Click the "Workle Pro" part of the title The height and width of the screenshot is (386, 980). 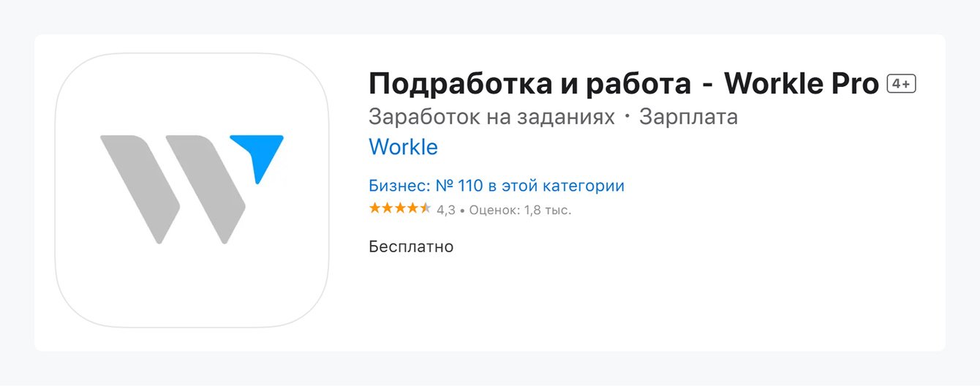pyautogui.click(x=801, y=85)
